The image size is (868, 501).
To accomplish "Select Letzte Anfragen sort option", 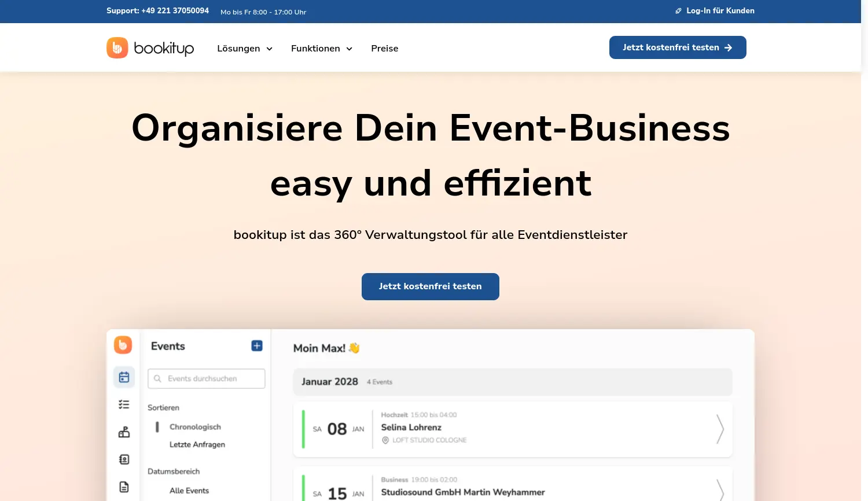I will point(197,444).
